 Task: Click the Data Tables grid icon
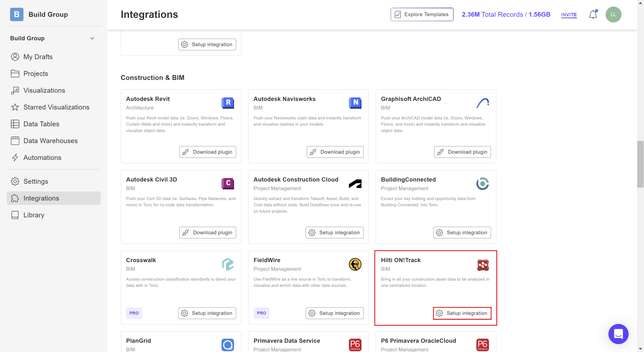pyautogui.click(x=15, y=124)
